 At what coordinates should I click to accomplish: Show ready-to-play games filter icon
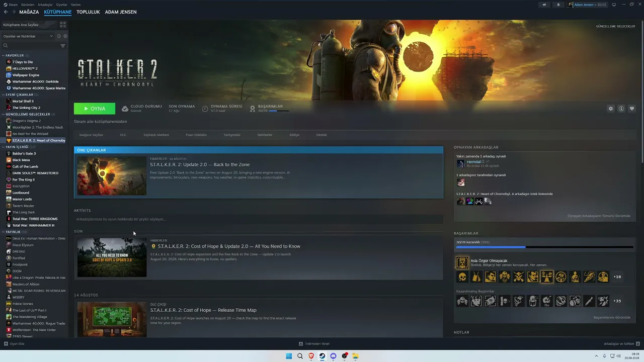pyautogui.click(x=65, y=36)
